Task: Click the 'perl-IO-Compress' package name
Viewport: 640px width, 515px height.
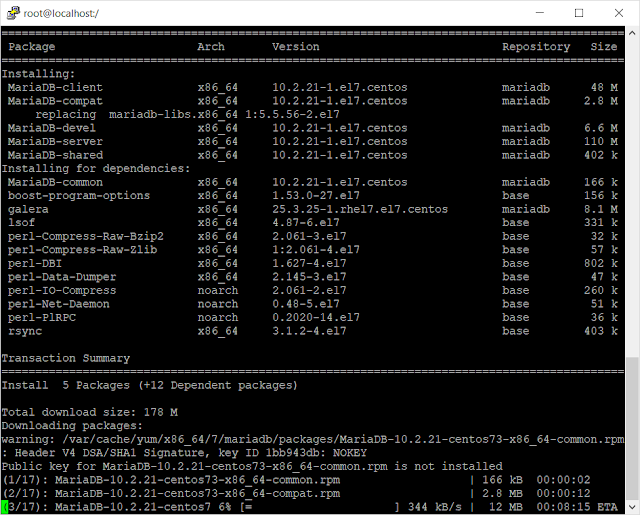Action: pos(62,291)
